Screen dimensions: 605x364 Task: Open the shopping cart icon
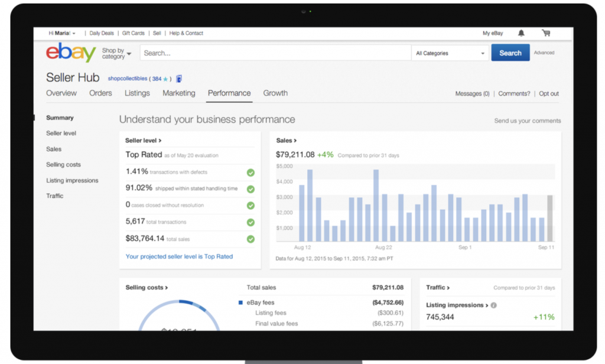546,33
